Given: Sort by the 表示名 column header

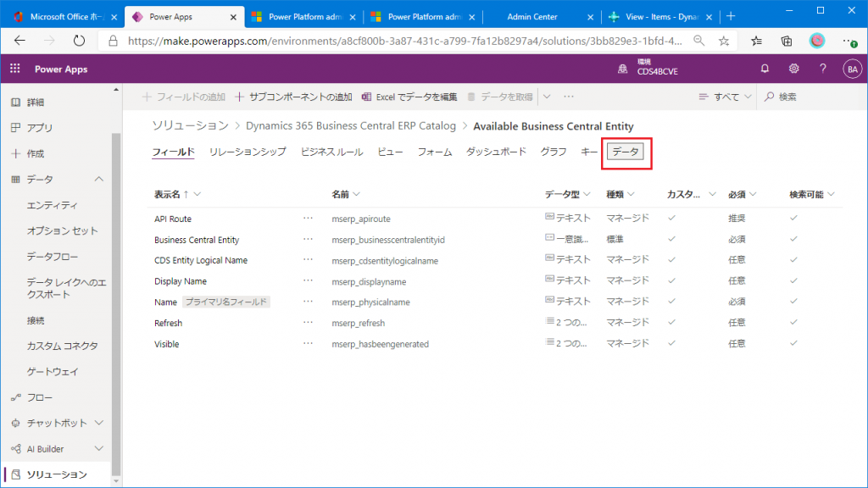Looking at the screenshot, I should (177, 194).
